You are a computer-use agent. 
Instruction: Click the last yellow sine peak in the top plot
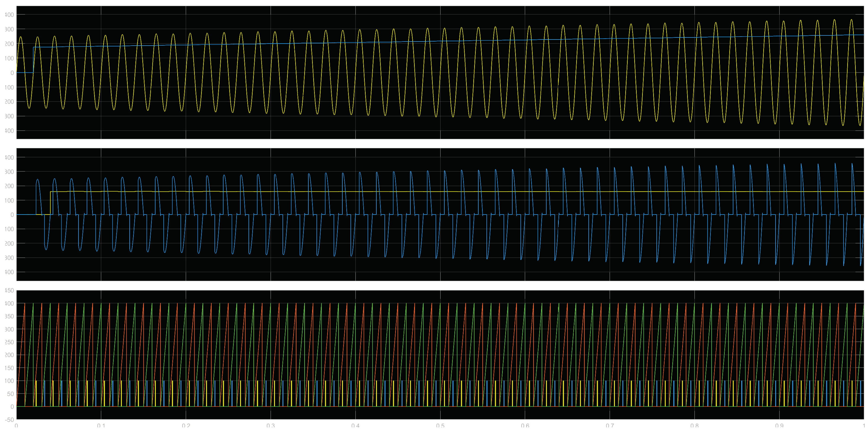pos(851,20)
